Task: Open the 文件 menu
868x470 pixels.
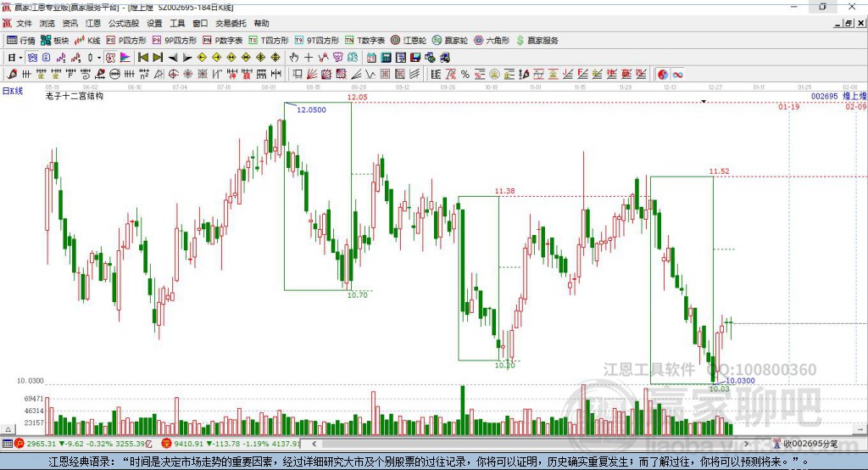Action: [x=25, y=23]
